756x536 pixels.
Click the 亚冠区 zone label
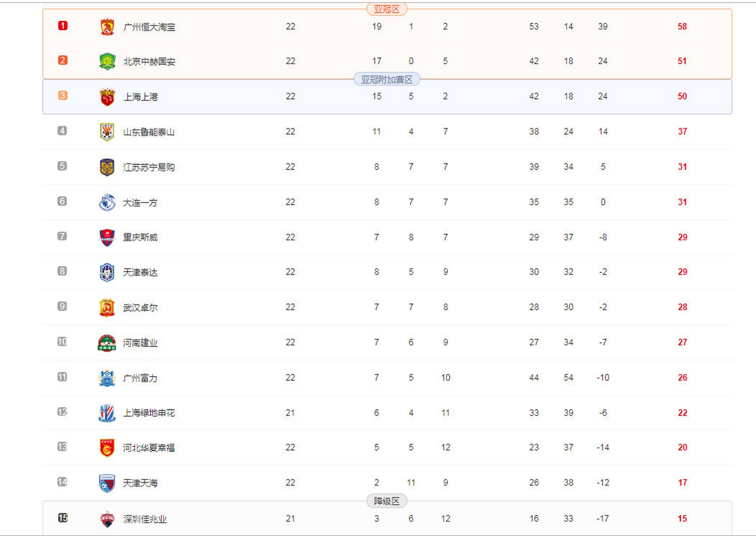387,9
